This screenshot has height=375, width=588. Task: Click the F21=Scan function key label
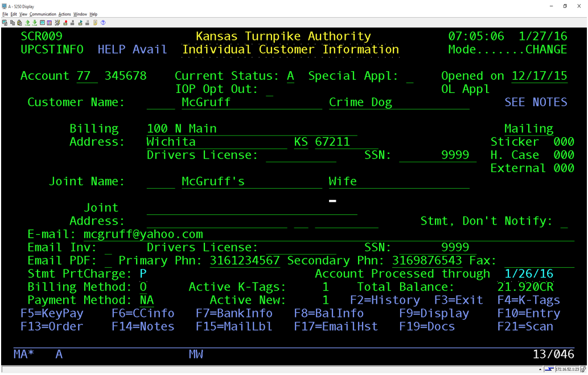coord(525,326)
